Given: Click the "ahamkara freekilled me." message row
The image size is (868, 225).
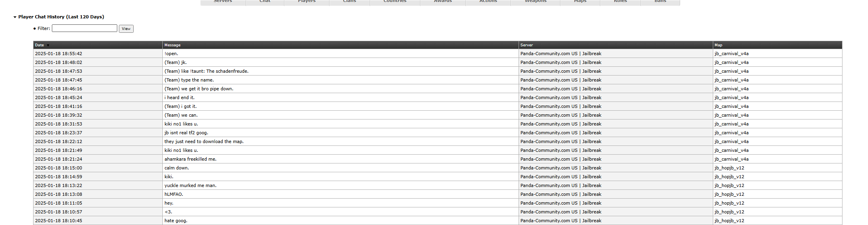Looking at the screenshot, I should click(x=190, y=159).
